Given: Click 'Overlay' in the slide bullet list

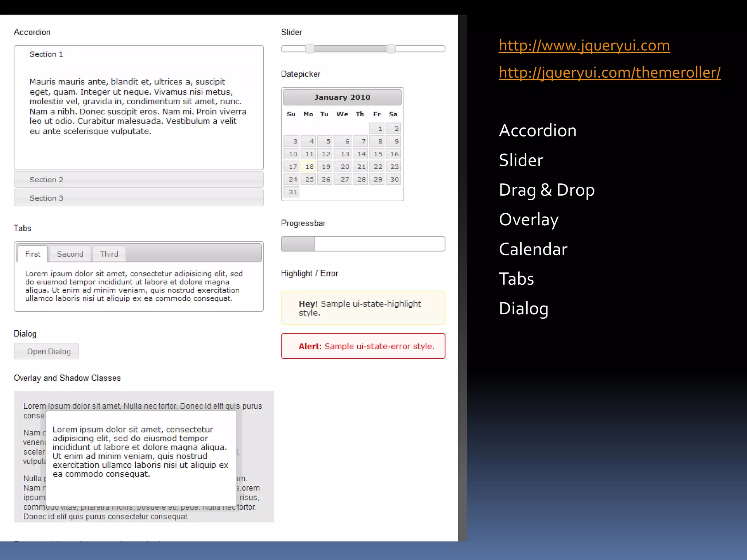Looking at the screenshot, I should pyautogui.click(x=529, y=220).
